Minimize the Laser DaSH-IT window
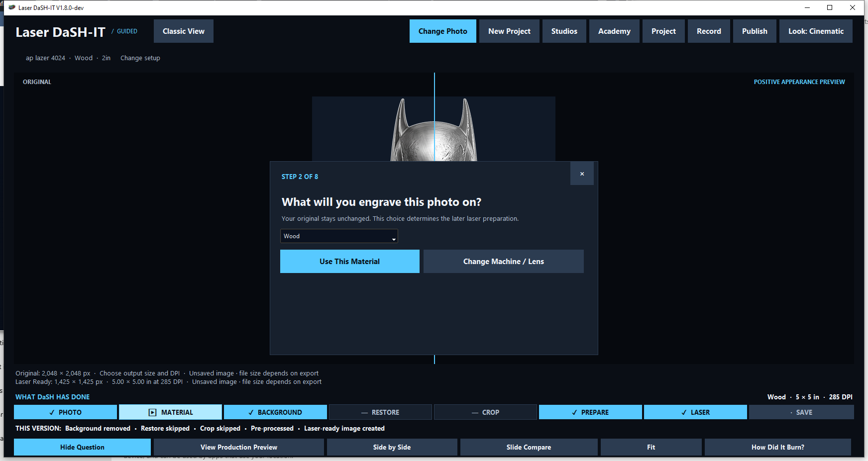The image size is (868, 461). tap(807, 7)
